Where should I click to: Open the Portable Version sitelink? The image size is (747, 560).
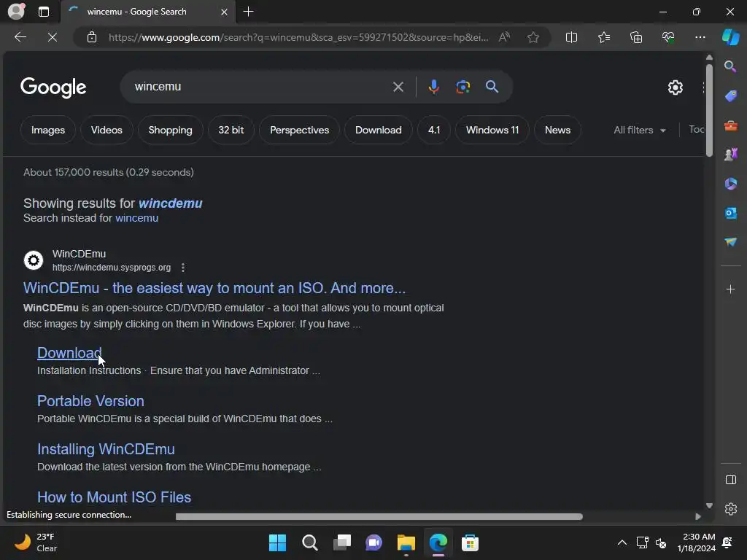point(90,401)
